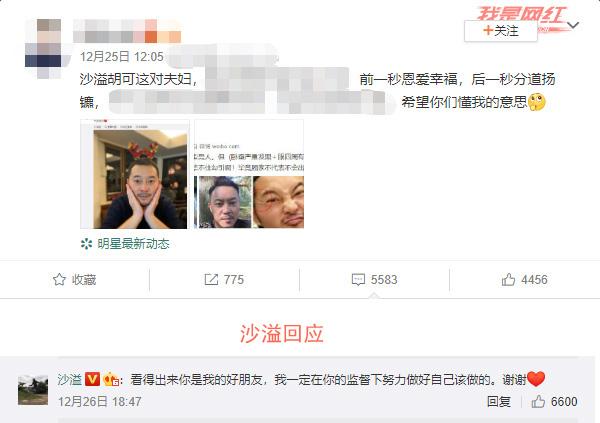Click the orange V verified badge beside 沙溢
Viewport: 600px width, 423px height.
[x=92, y=379]
